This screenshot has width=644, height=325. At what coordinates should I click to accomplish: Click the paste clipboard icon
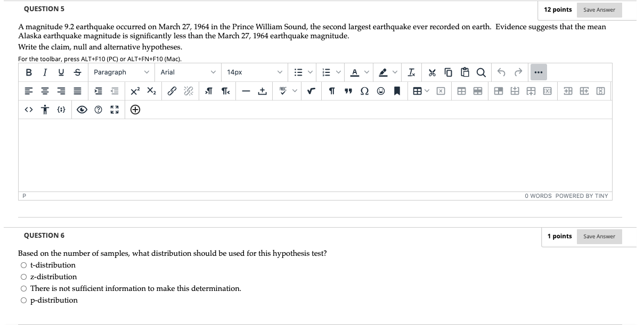coord(465,72)
